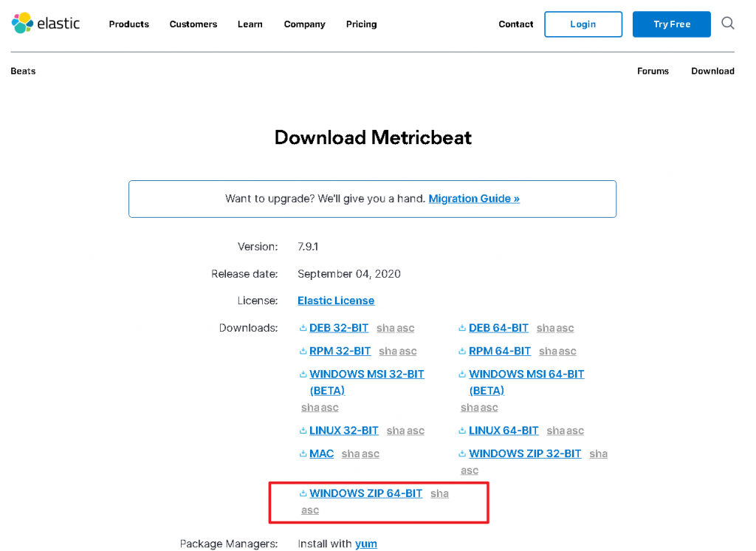Open asc link for DEB 32-BIT
Screen dimensions: 756x551
(405, 328)
